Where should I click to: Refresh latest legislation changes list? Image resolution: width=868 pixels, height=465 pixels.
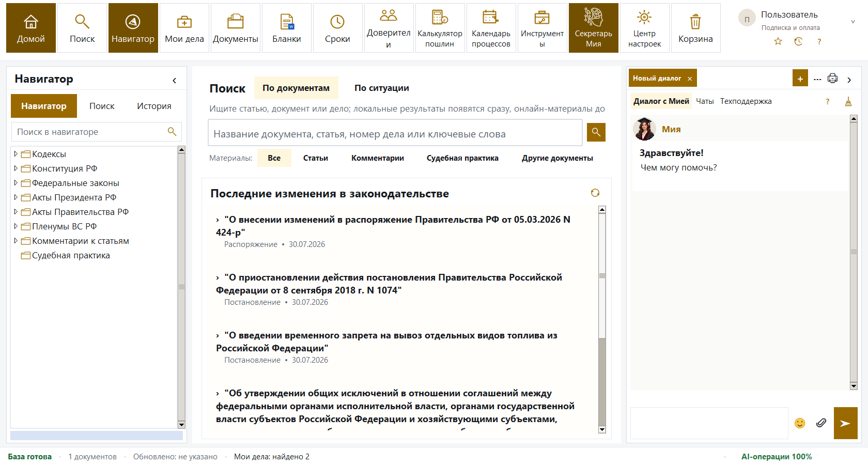point(595,193)
